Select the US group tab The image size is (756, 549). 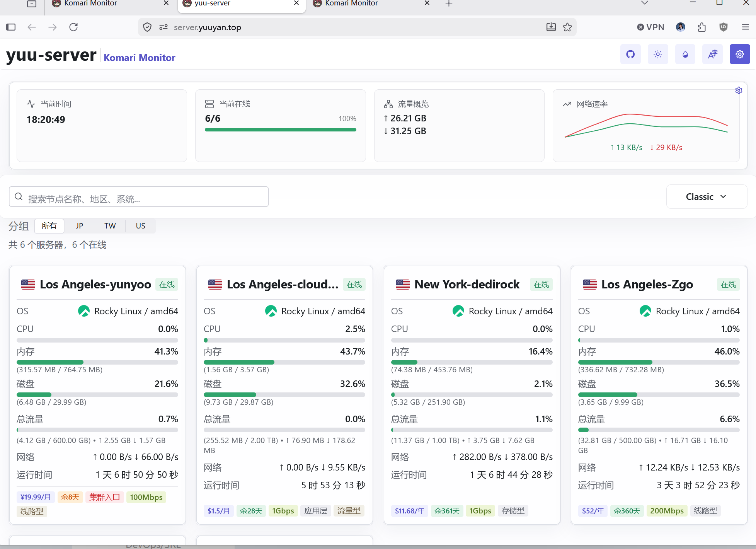pos(141,226)
